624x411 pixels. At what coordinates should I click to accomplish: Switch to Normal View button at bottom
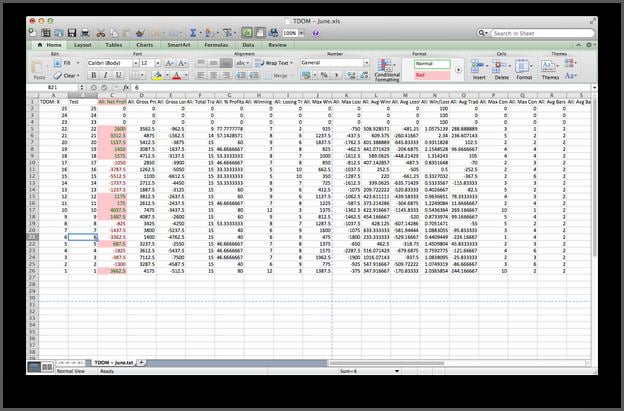click(34, 367)
